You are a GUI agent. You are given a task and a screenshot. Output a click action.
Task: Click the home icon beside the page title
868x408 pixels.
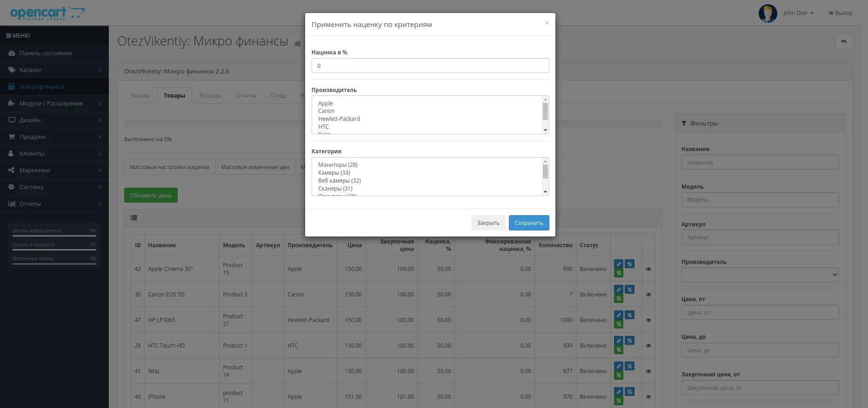(297, 44)
